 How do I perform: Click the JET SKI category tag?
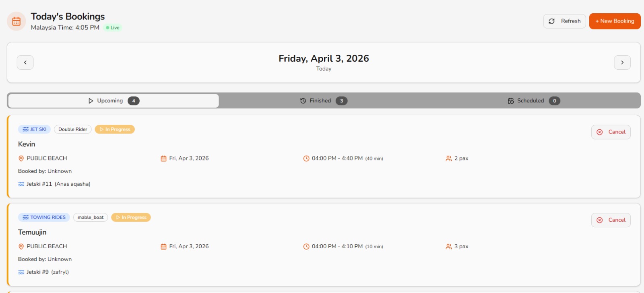pyautogui.click(x=35, y=129)
